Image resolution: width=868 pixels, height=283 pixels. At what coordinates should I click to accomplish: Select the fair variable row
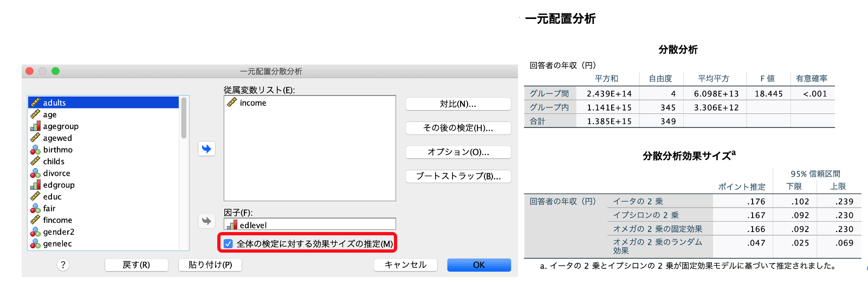point(103,208)
